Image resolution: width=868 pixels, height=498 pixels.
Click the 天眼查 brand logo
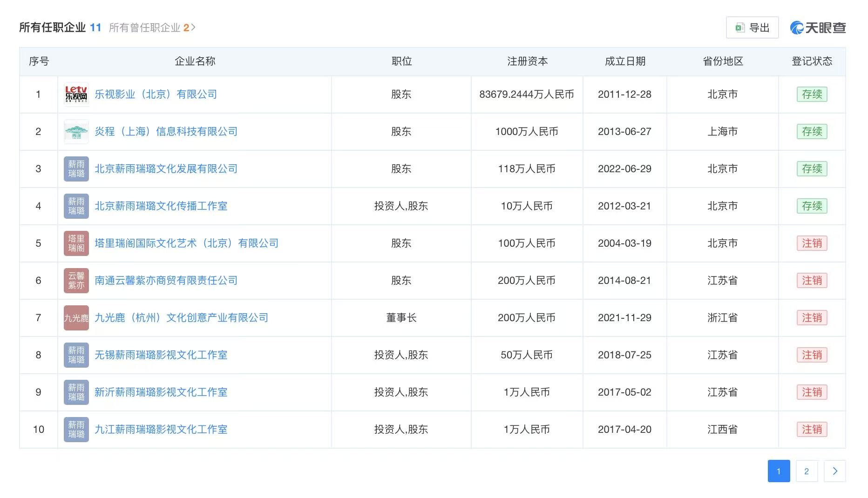pos(818,27)
